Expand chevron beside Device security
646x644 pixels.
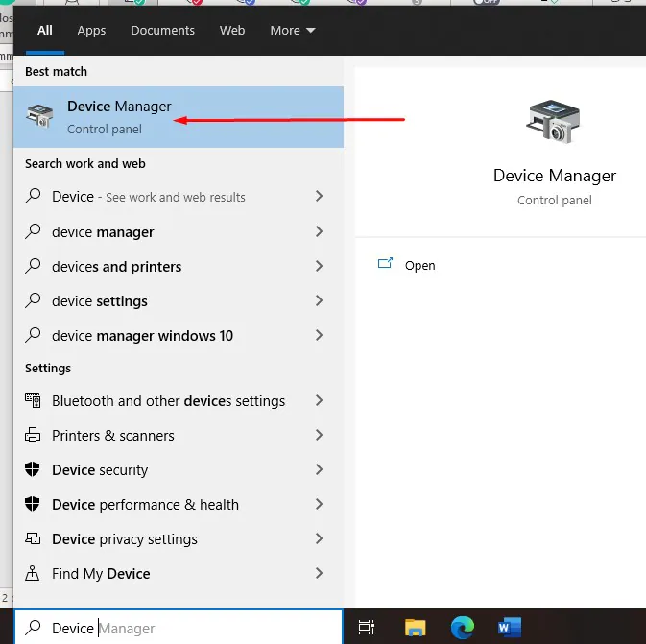point(319,469)
